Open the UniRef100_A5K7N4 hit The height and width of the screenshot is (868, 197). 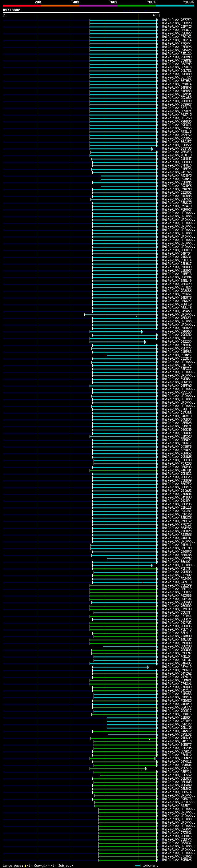pos(176,568)
